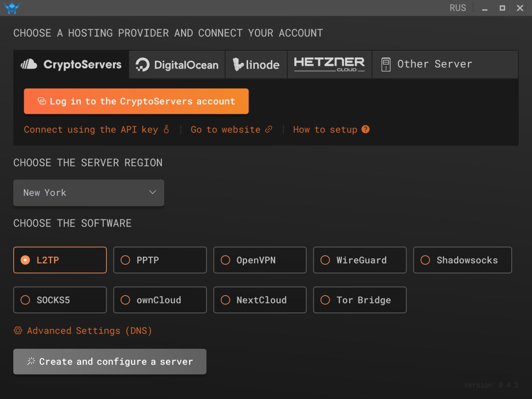Choose the NextCloud software option
Viewport: 532px width, 399px height.
(260, 300)
